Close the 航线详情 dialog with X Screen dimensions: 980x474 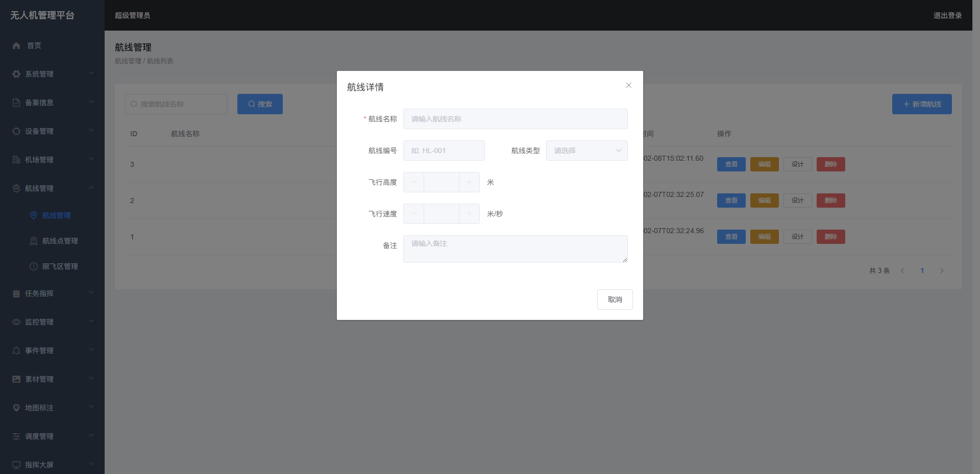click(x=629, y=85)
